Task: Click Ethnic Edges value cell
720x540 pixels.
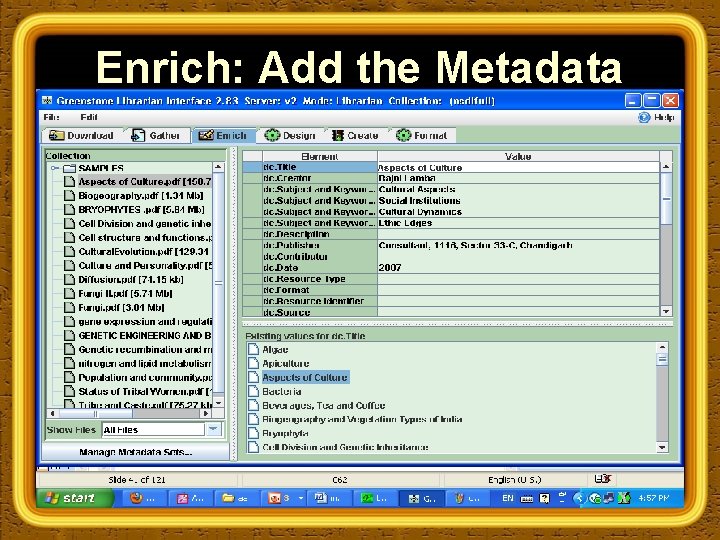Action: coord(518,223)
